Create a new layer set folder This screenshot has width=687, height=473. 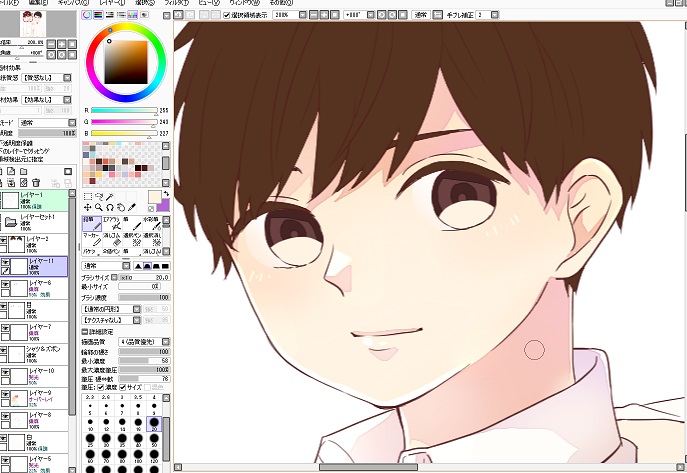(x=24, y=171)
